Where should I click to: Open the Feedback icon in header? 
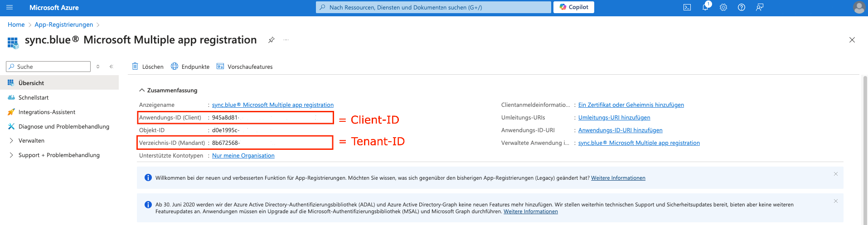[x=760, y=7]
